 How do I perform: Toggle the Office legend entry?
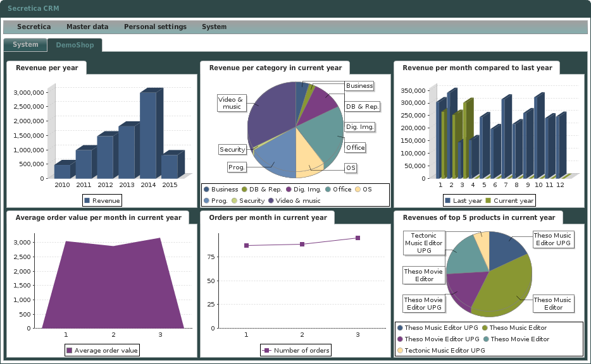click(327, 189)
